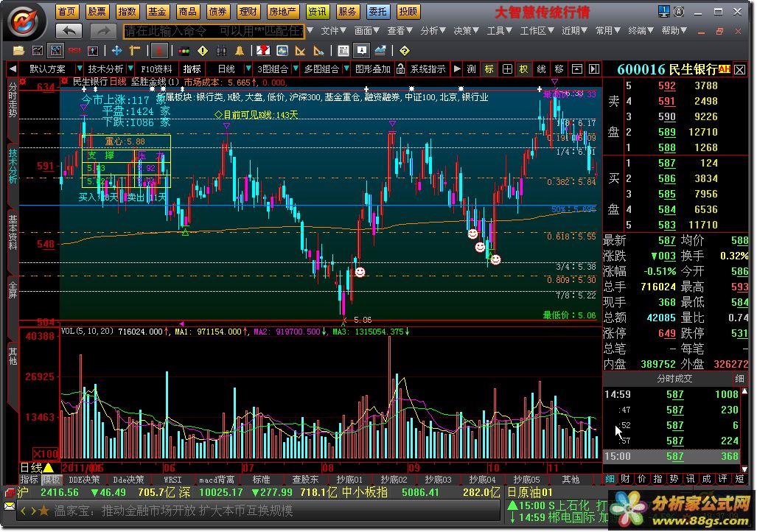Open the 帮助 menu
This screenshot has width=757, height=532.
click(x=674, y=31)
